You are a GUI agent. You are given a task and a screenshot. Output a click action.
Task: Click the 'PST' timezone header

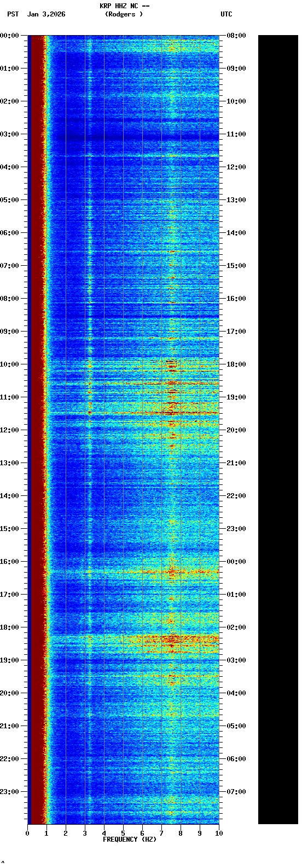coord(13,14)
